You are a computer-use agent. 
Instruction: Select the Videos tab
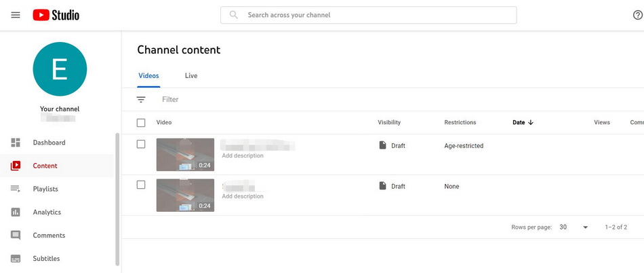[148, 76]
